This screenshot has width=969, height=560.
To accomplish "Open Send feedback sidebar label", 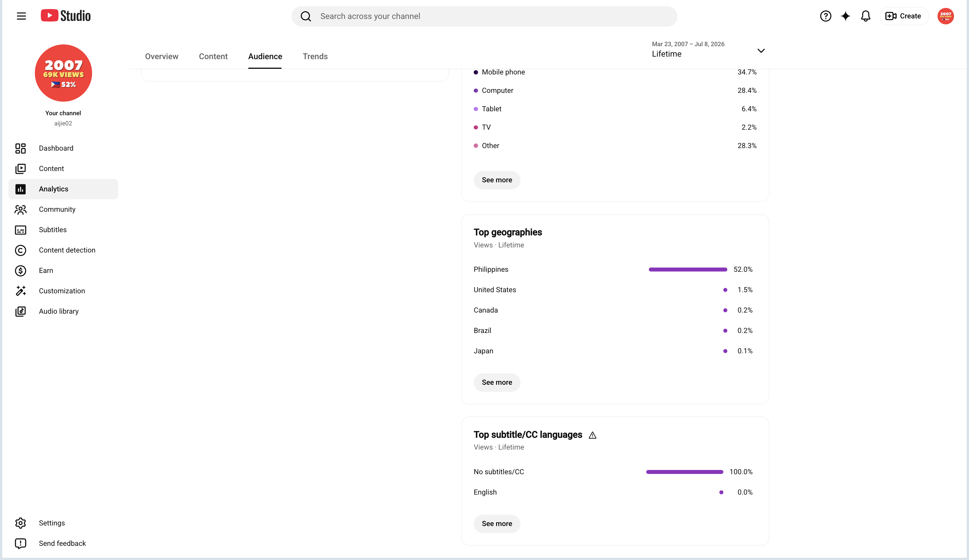I will [x=62, y=544].
